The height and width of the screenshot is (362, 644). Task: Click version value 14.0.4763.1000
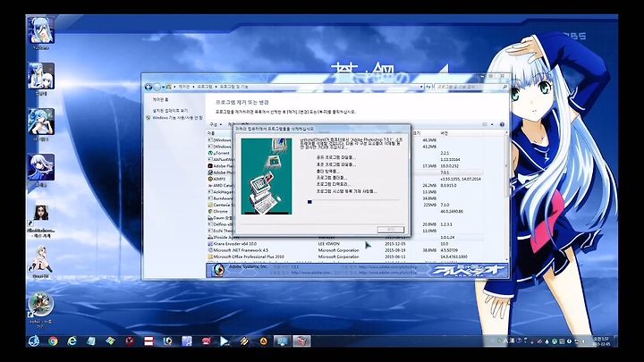click(453, 257)
